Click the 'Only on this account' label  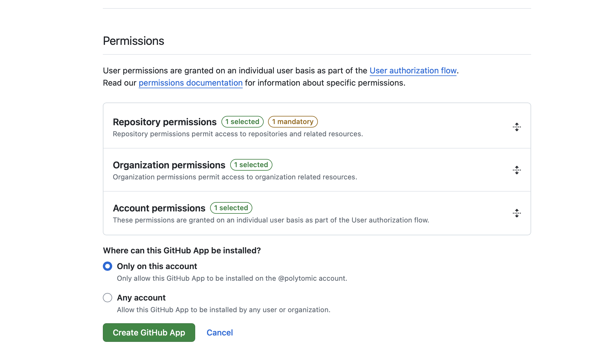(x=157, y=266)
